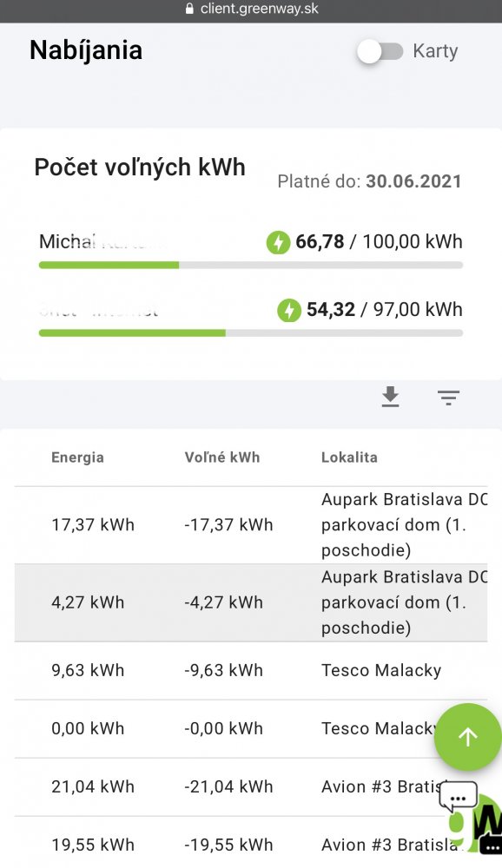Screen dimensions: 502x868
Task: Toggle the Karty switch
Action: pyautogui.click(x=380, y=51)
